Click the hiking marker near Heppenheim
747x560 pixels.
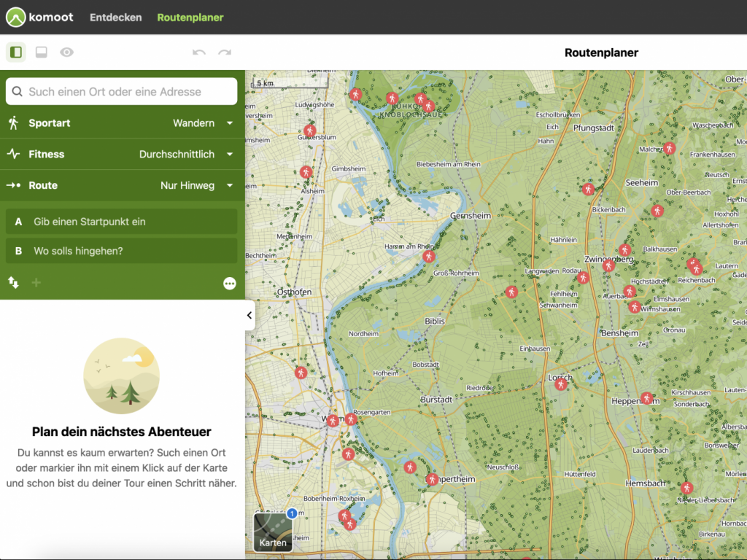point(646,398)
